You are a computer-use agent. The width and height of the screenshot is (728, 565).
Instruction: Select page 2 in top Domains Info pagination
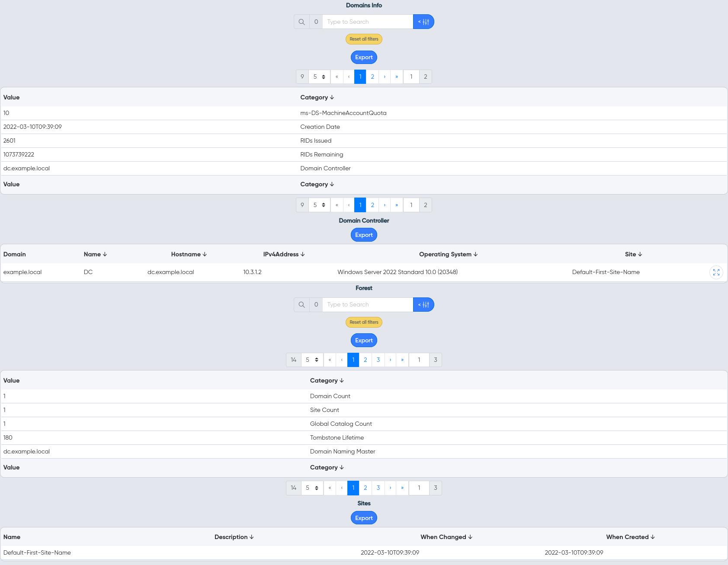click(372, 77)
